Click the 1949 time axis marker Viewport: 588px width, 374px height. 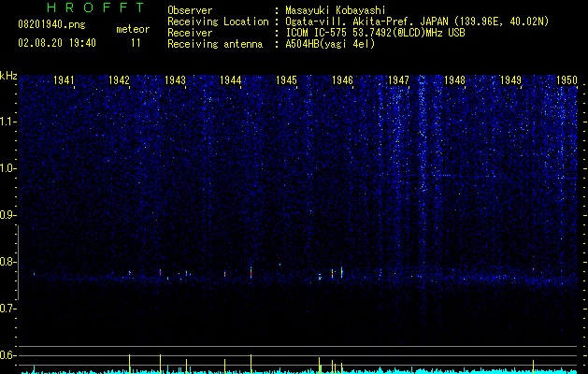tap(510, 80)
